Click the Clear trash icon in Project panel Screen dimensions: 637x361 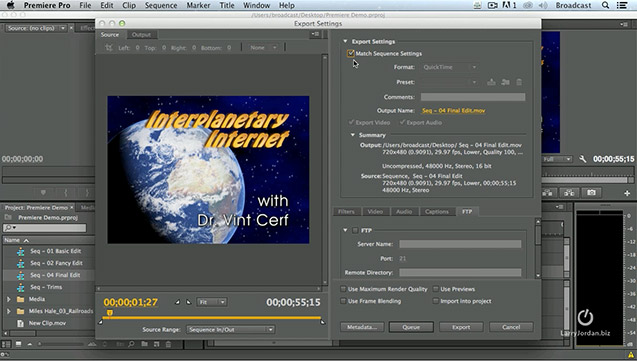168,344
